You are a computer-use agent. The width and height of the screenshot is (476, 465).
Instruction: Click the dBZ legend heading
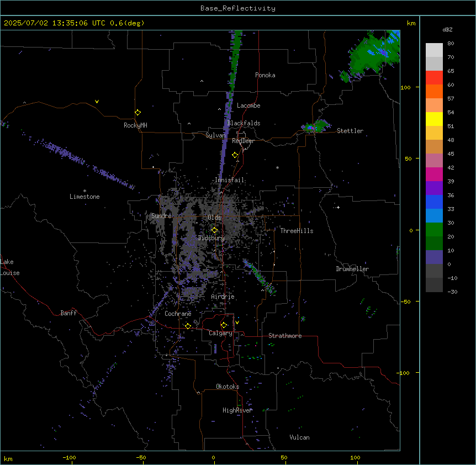(447, 30)
